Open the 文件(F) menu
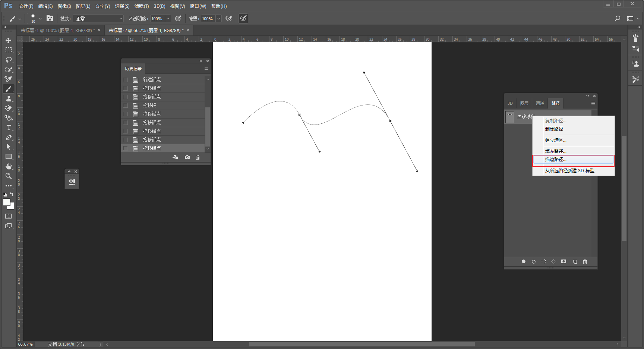Screen dimensions: 644x349 coord(26,6)
